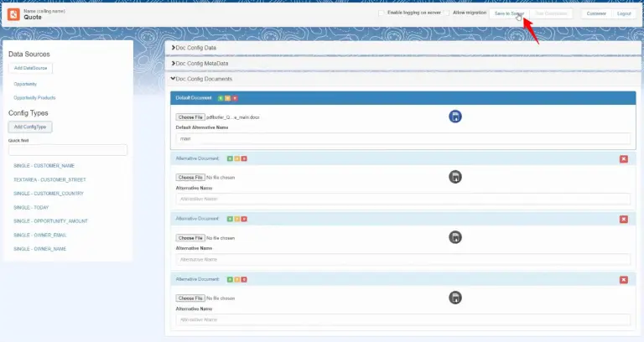Image resolution: width=644 pixels, height=342 pixels.
Task: Click the Logout button
Action: click(x=624, y=13)
